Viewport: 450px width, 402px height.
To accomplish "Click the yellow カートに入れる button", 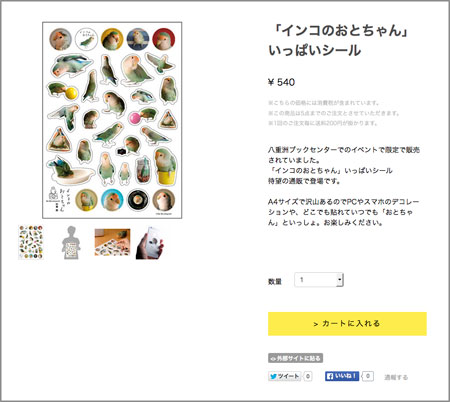I will pyautogui.click(x=347, y=324).
